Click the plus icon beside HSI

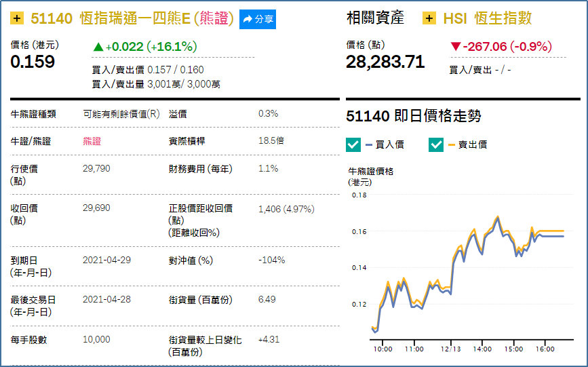click(x=429, y=18)
